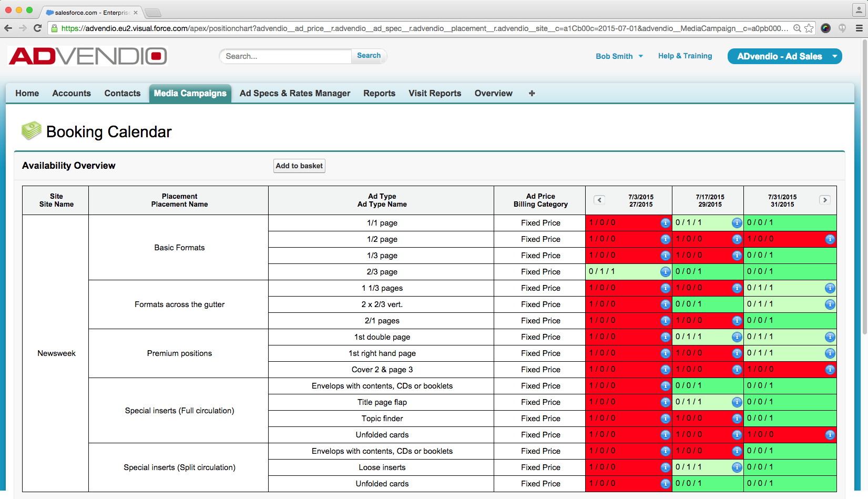868x499 pixels.
Task: Open the Help & Training link
Action: 685,56
